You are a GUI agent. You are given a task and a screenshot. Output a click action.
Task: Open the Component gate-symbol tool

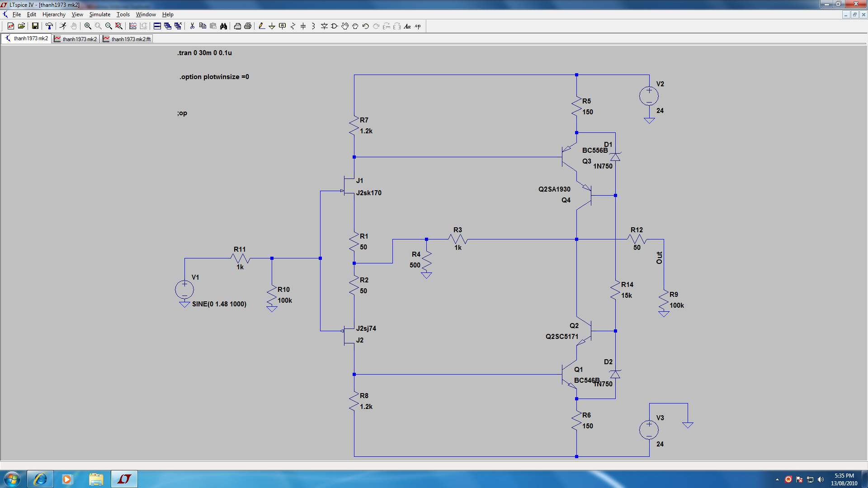tap(335, 26)
